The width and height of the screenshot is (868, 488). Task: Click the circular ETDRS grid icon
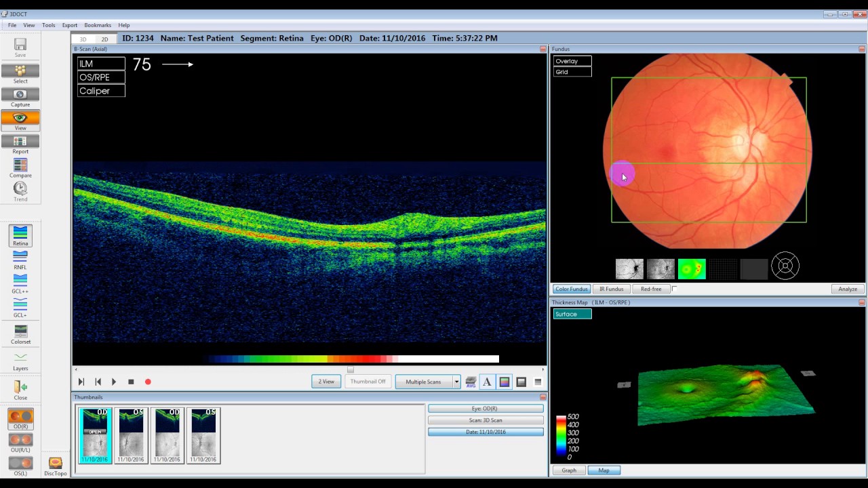pyautogui.click(x=785, y=266)
